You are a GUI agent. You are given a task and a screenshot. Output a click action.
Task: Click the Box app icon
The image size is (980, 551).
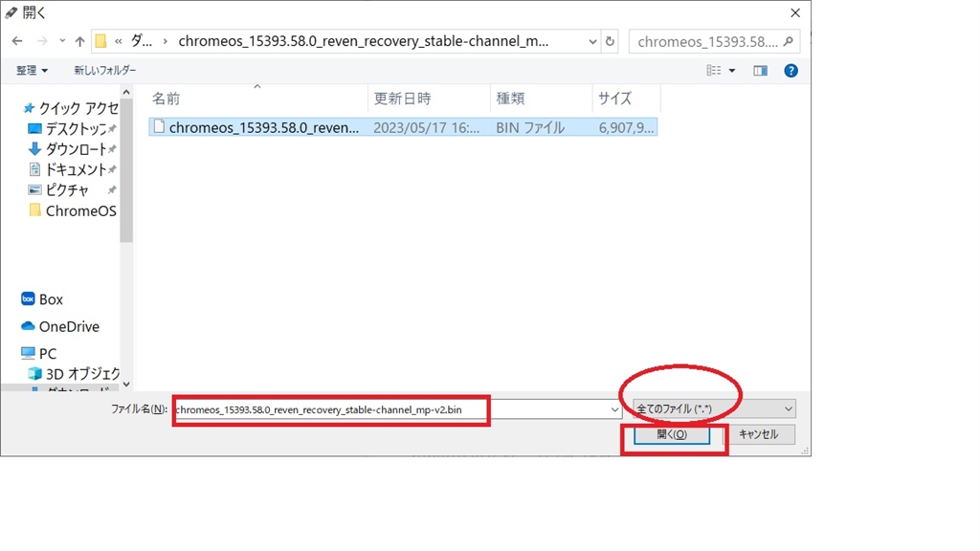[x=28, y=298]
